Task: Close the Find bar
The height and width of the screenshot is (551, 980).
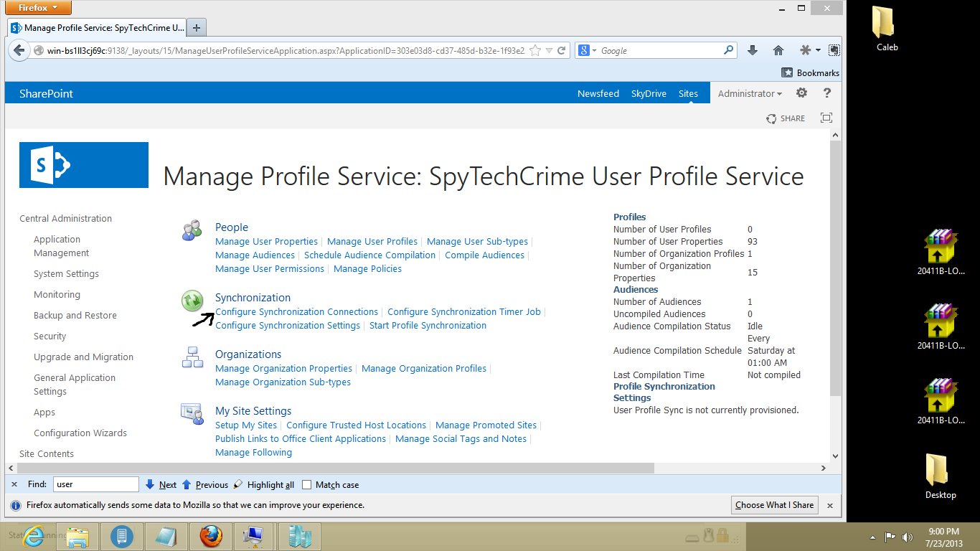Action: [x=14, y=484]
